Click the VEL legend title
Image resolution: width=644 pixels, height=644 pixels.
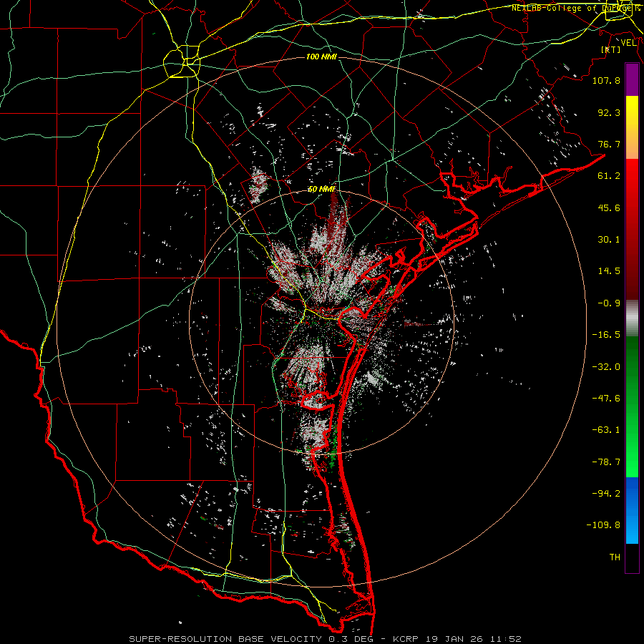(x=628, y=43)
